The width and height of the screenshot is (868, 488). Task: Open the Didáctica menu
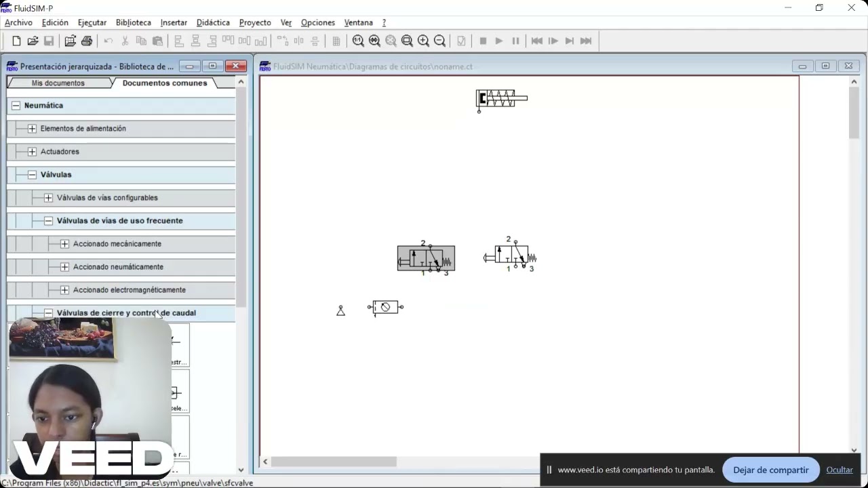[213, 22]
